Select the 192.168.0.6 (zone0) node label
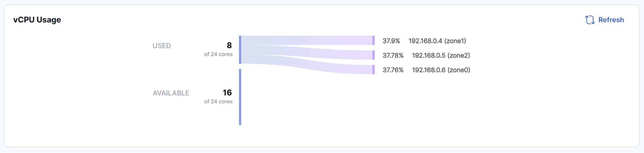644x153 pixels. 441,70
